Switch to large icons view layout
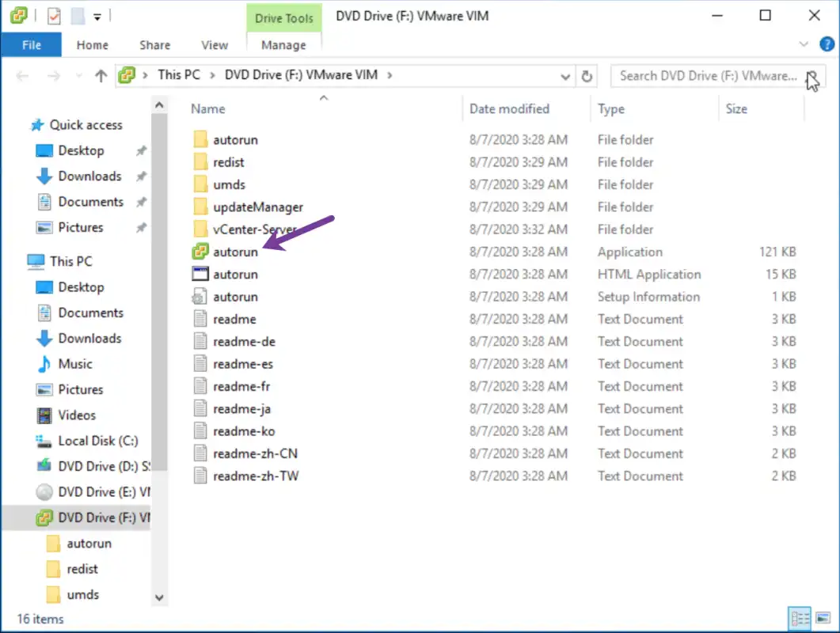The width and height of the screenshot is (840, 633). pos(823,619)
